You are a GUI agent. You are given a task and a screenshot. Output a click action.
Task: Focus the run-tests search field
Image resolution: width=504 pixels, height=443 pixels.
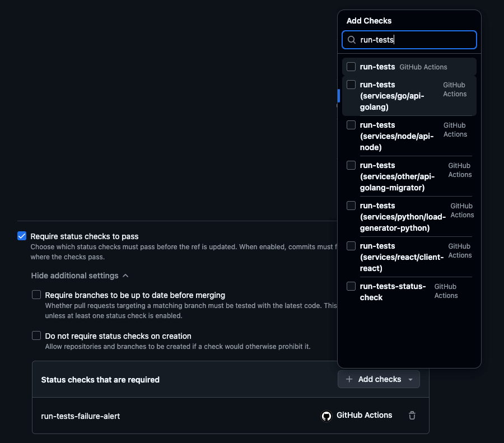(x=409, y=40)
